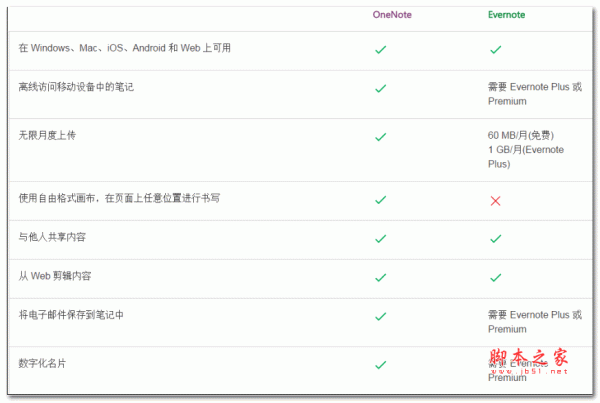
Task: Click the 60 MB/月(免费) text
Action: 521,135
